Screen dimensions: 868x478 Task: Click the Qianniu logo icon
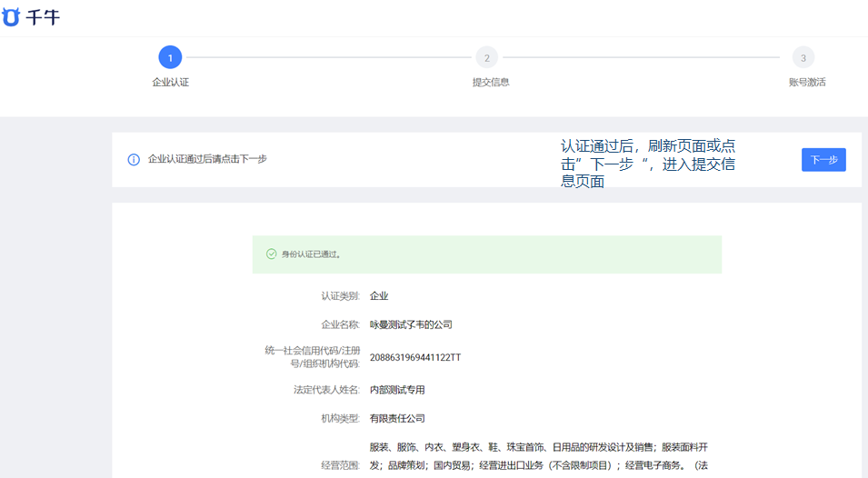pos(11,17)
